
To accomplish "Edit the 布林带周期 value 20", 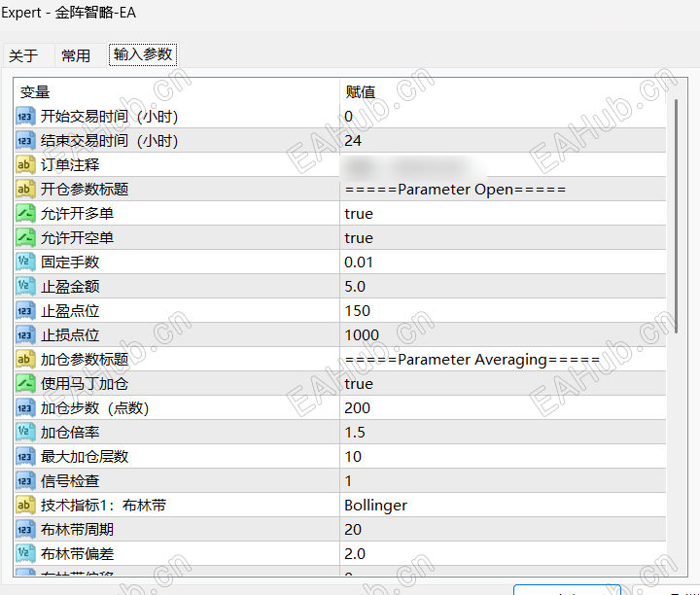I will click(503, 530).
